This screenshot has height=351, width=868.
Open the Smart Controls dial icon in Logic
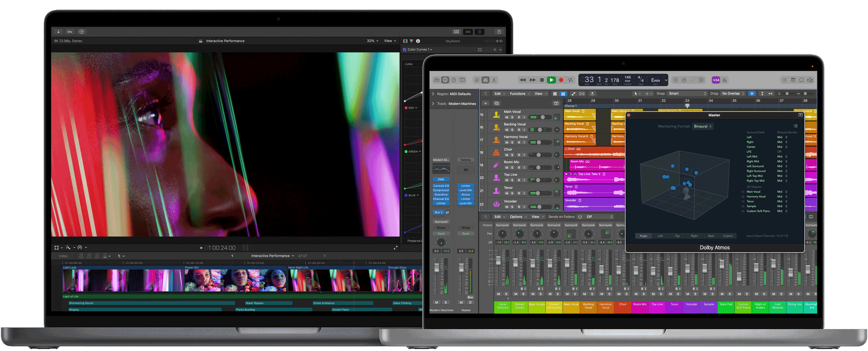(x=477, y=80)
